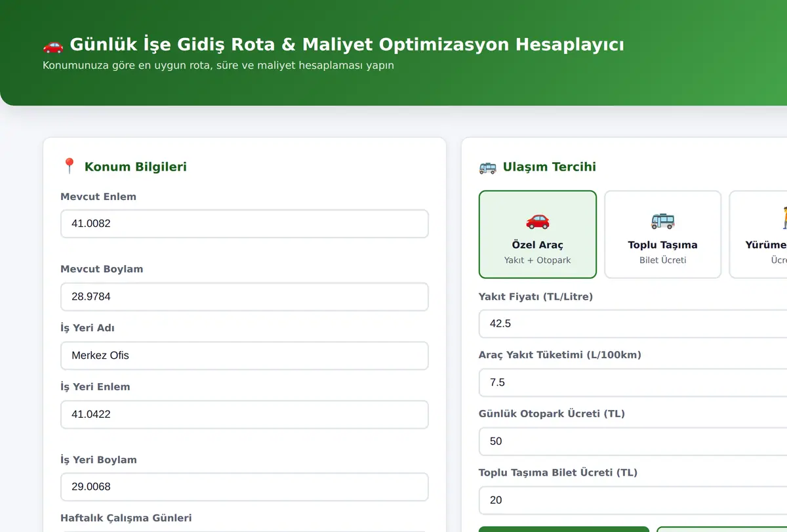Click the Mevcut Enlem label
The height and width of the screenshot is (532, 787).
[98, 197]
